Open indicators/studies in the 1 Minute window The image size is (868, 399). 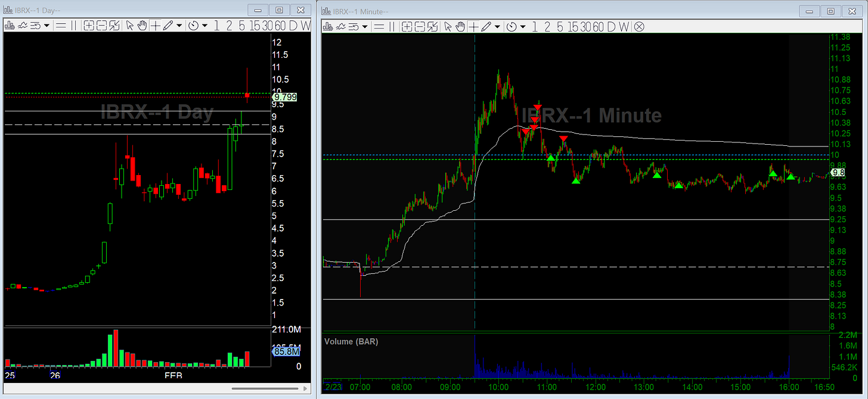pyautogui.click(x=341, y=27)
